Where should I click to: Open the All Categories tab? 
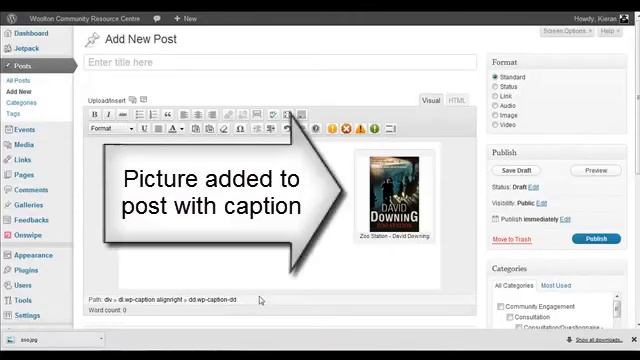click(x=514, y=285)
